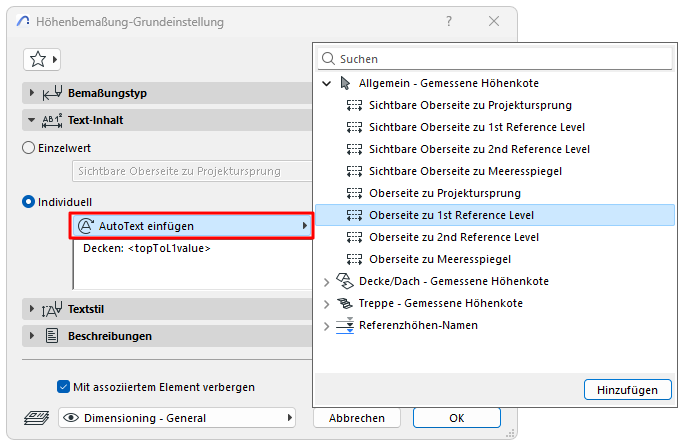
Task: Click the Allgemein - Gemessene Höhenkote label
Action: click(449, 83)
